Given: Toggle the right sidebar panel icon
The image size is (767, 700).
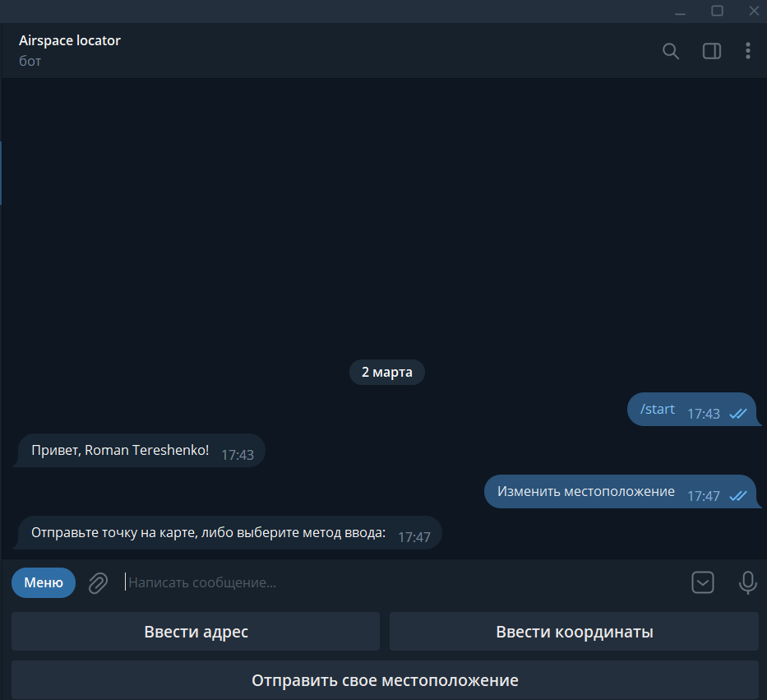Looking at the screenshot, I should tap(711, 51).
